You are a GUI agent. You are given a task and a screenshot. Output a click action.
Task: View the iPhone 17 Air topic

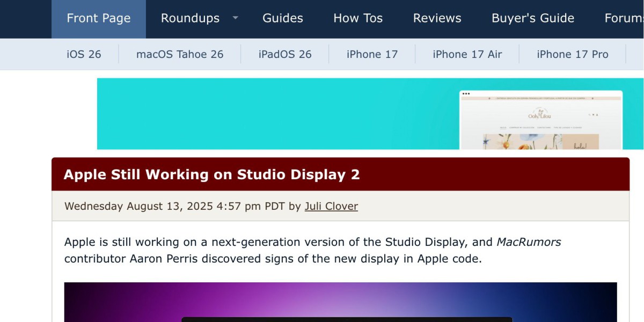point(467,54)
